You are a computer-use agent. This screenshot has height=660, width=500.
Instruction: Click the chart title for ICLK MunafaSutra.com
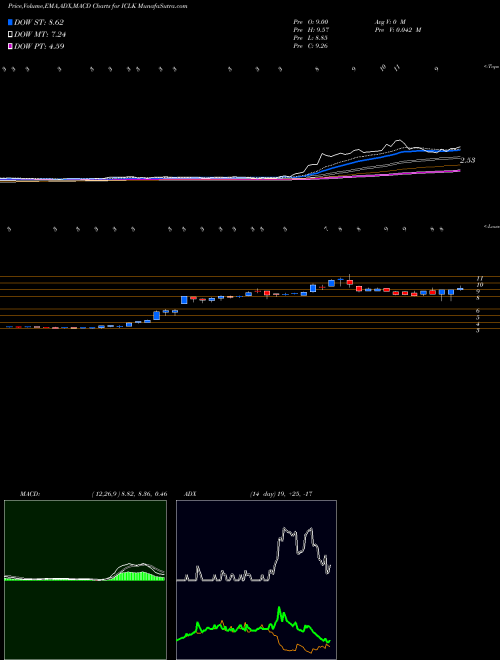point(98,6)
